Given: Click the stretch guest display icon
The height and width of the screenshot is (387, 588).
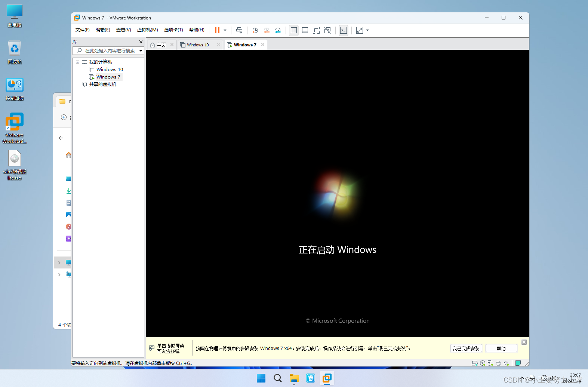Looking at the screenshot, I should [360, 30].
